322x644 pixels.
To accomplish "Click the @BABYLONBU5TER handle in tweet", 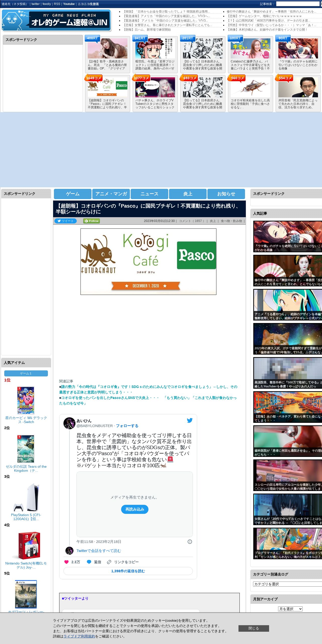I will click(95, 426).
